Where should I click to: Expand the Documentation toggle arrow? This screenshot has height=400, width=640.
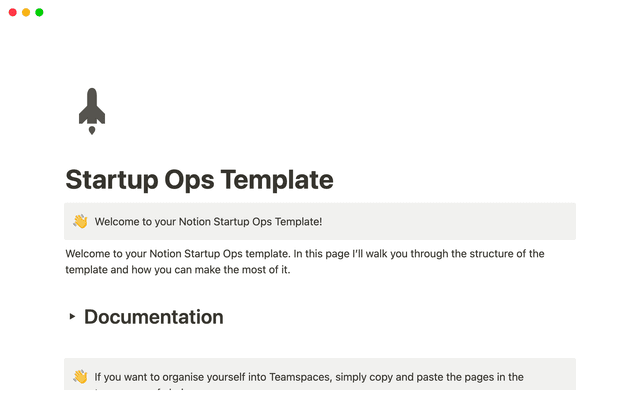coord(72,317)
